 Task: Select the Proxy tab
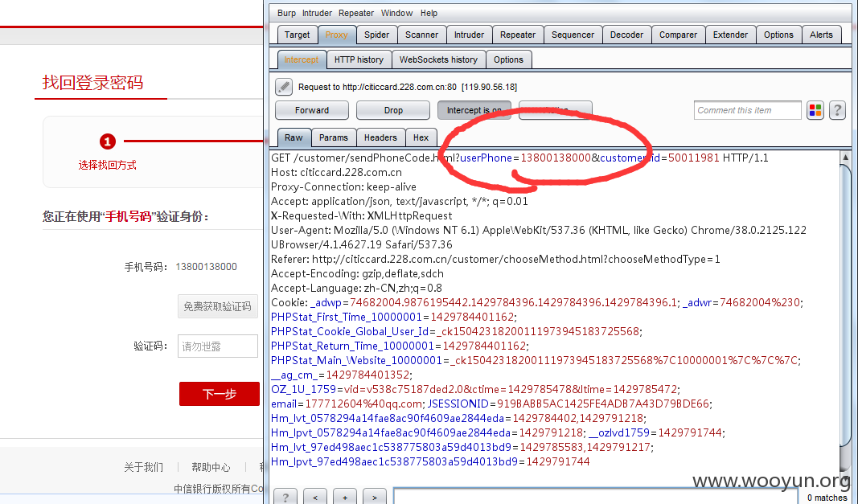coord(336,35)
